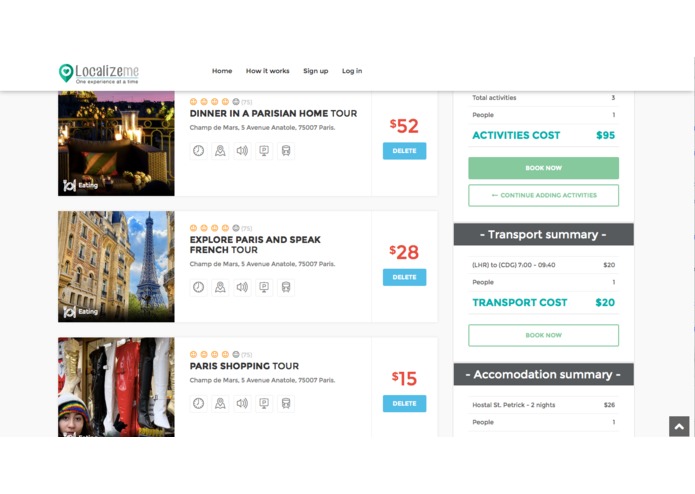Open Dinner in a Parisian Home tour thumbnail
Image resolution: width=695 pixels, height=494 pixels.
(116, 144)
